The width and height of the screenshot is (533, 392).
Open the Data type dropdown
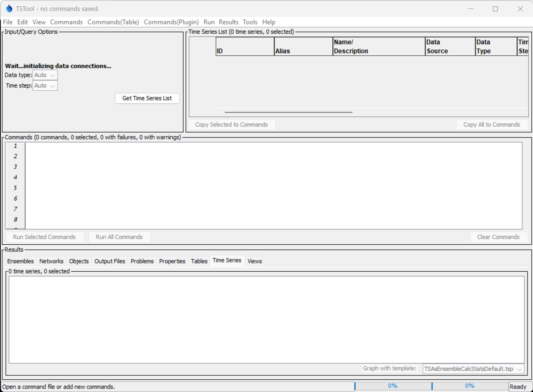point(45,75)
